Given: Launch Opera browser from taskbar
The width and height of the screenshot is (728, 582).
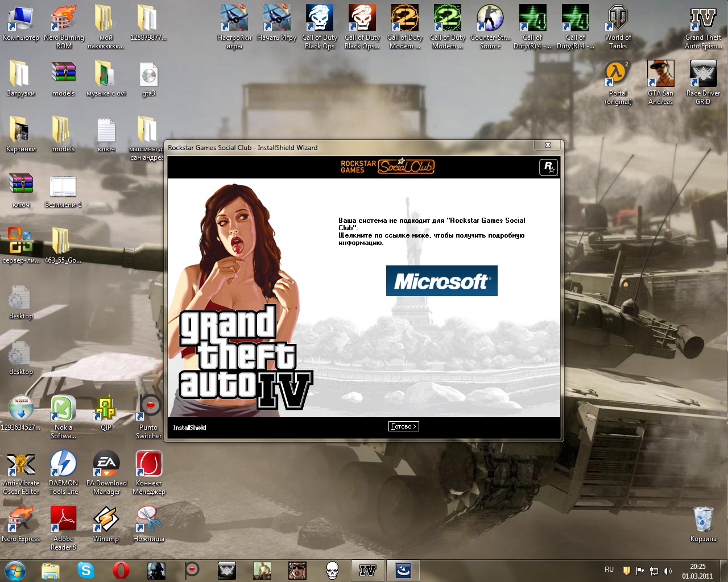Looking at the screenshot, I should coord(121,570).
